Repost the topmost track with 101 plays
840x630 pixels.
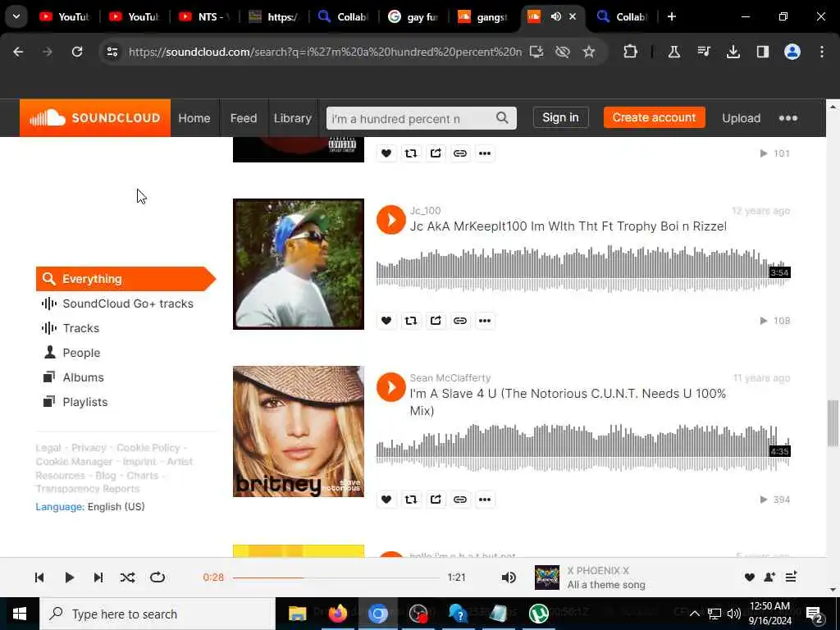(x=411, y=153)
